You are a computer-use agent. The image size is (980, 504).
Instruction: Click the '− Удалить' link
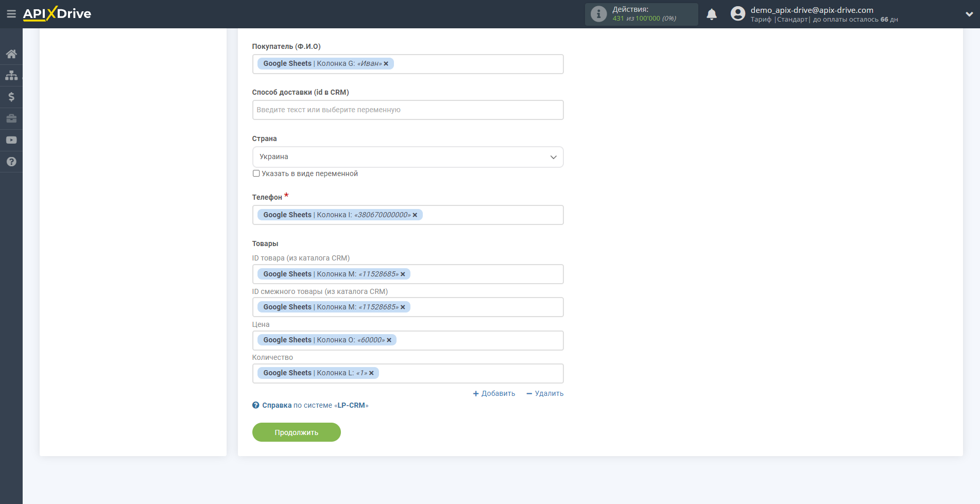545,393
